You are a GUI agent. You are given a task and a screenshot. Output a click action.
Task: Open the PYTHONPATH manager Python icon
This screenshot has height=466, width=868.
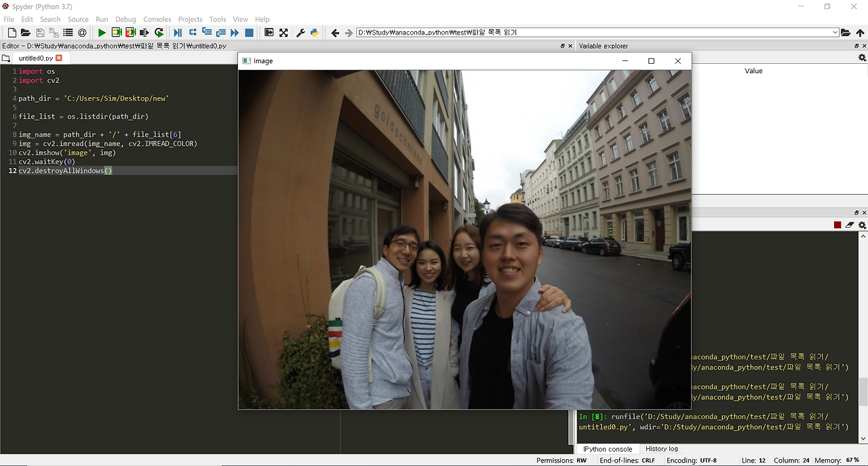[315, 33]
